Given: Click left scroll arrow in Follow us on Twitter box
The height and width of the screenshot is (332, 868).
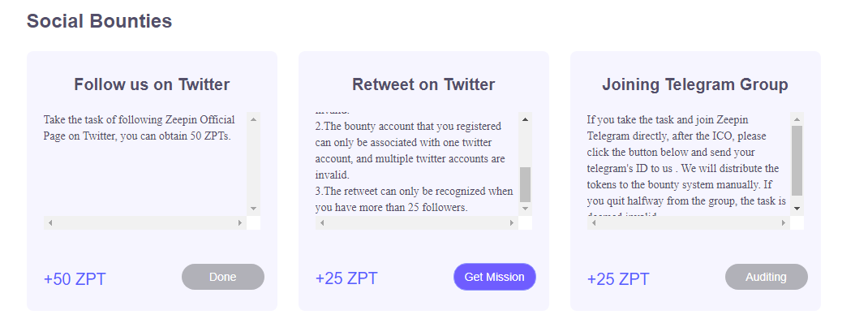Looking at the screenshot, I should [50, 222].
